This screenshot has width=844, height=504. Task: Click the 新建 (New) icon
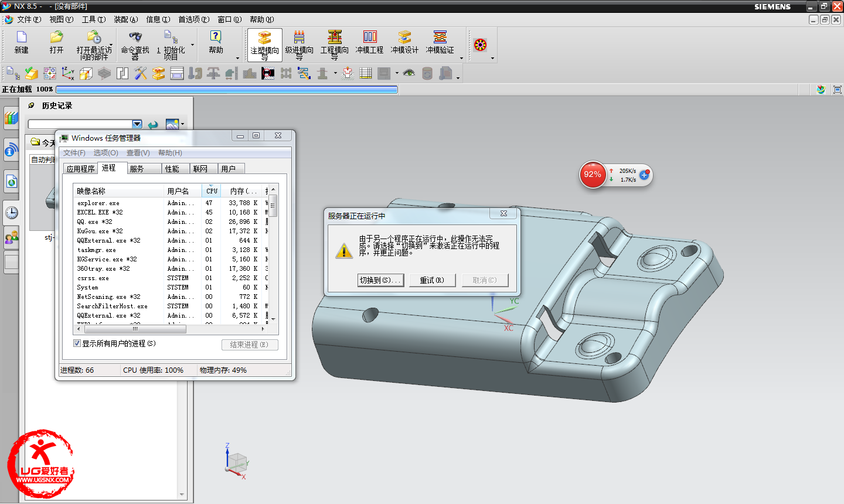coord(22,43)
